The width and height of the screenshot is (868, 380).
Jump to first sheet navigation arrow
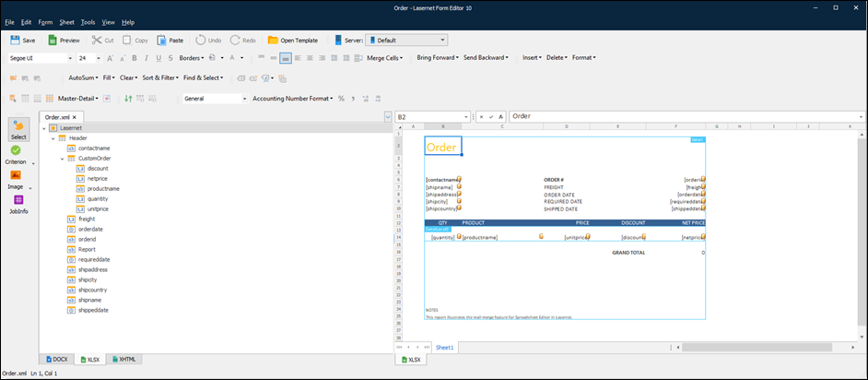[400, 348]
